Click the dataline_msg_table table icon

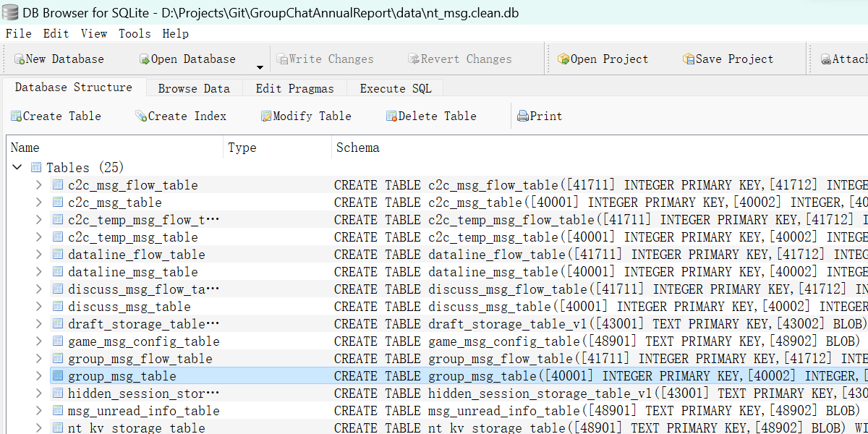[x=58, y=272]
